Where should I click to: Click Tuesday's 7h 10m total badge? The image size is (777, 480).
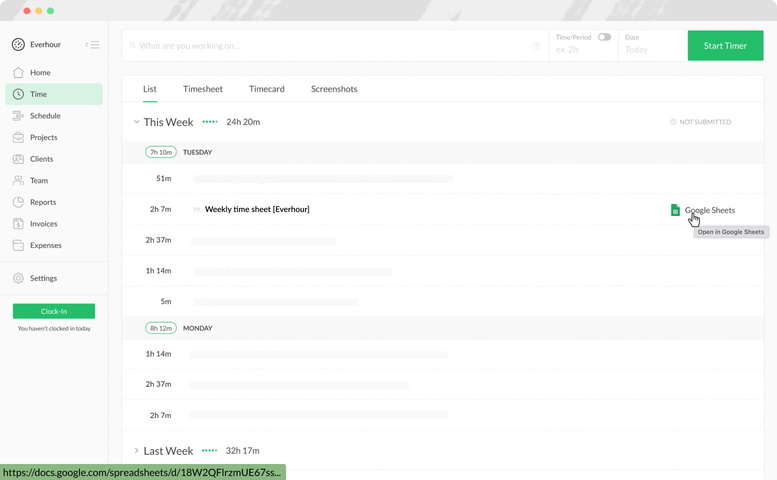(161, 152)
